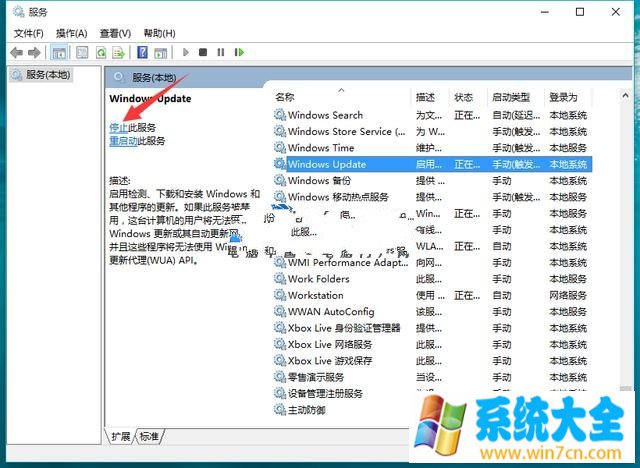This screenshot has height=468, width=640.
Task: Select the 零售演示服务 row
Action: 432,377
